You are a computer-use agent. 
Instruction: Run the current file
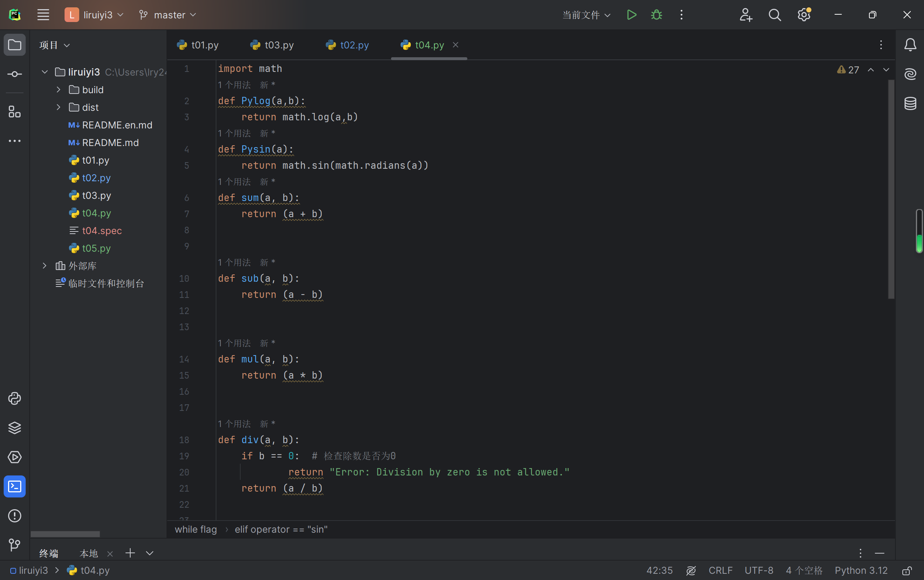click(x=631, y=15)
